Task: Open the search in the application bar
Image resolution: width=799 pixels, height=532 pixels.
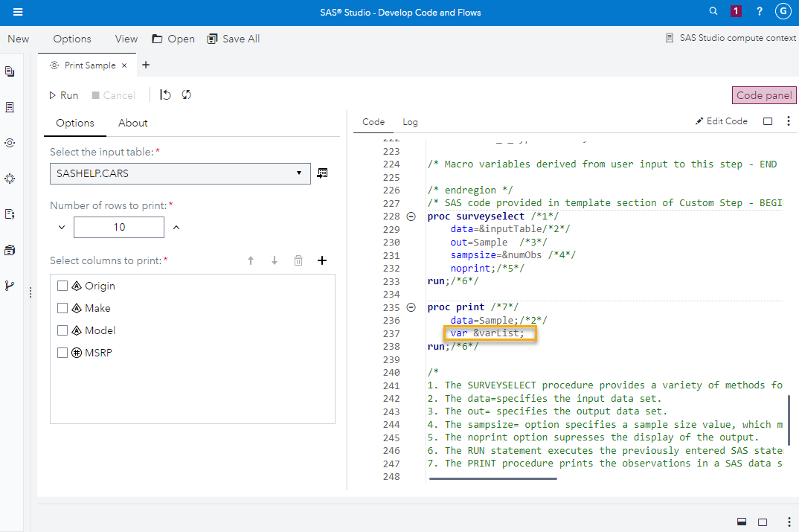Action: 713,11
